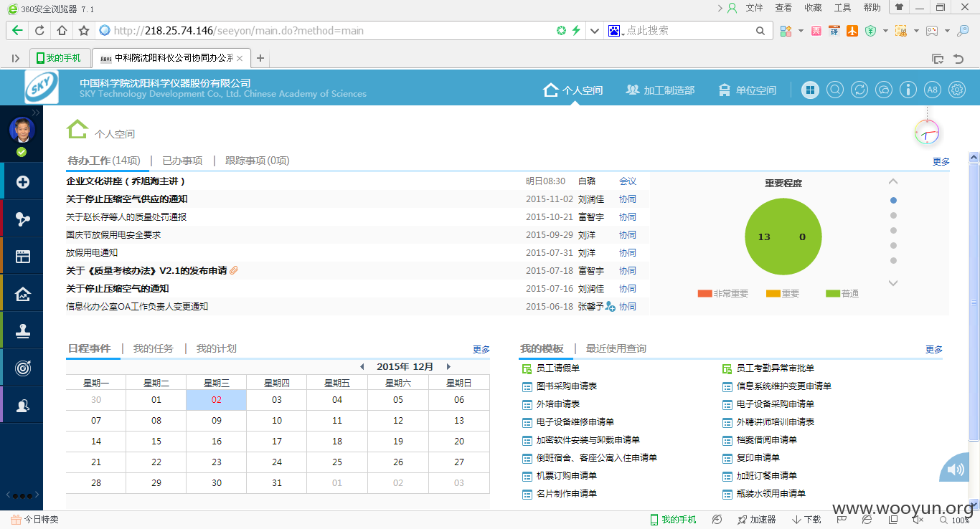The height and width of the screenshot is (529, 980).
Task: Go to previous month in calendar
Action: (x=362, y=366)
